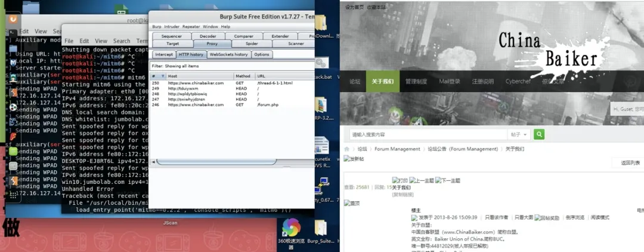Viewport: 644px width, 252px height.
Task: Open 论坛 in the site navigation bar
Action: click(355, 81)
